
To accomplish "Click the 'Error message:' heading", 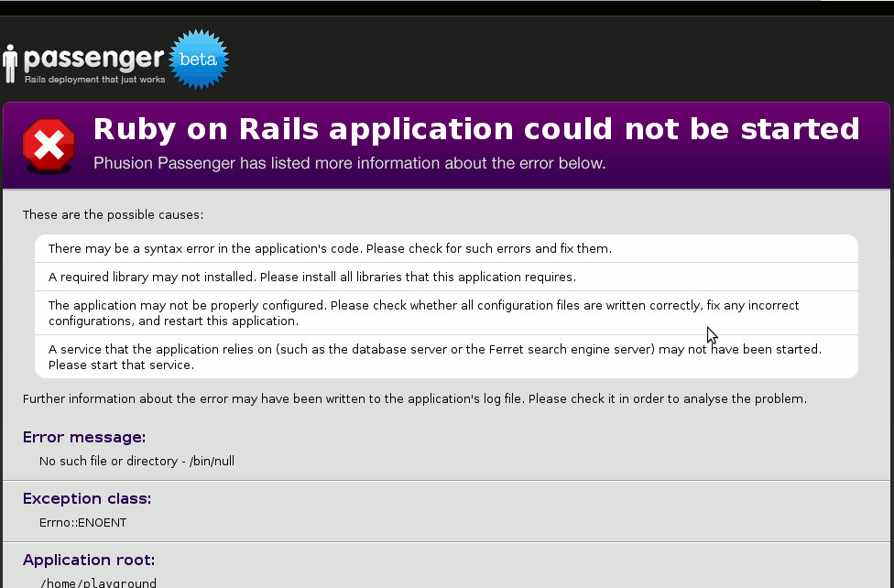I will pyautogui.click(x=84, y=438).
